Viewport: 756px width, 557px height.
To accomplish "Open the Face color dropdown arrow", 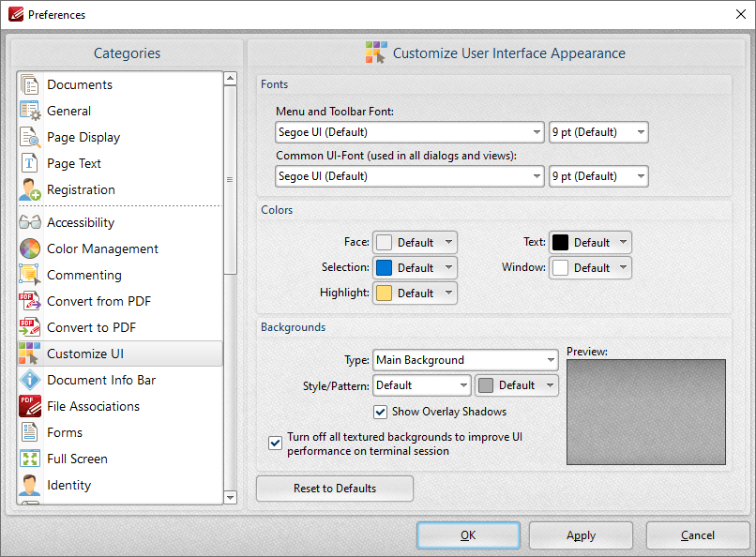I will [448, 242].
